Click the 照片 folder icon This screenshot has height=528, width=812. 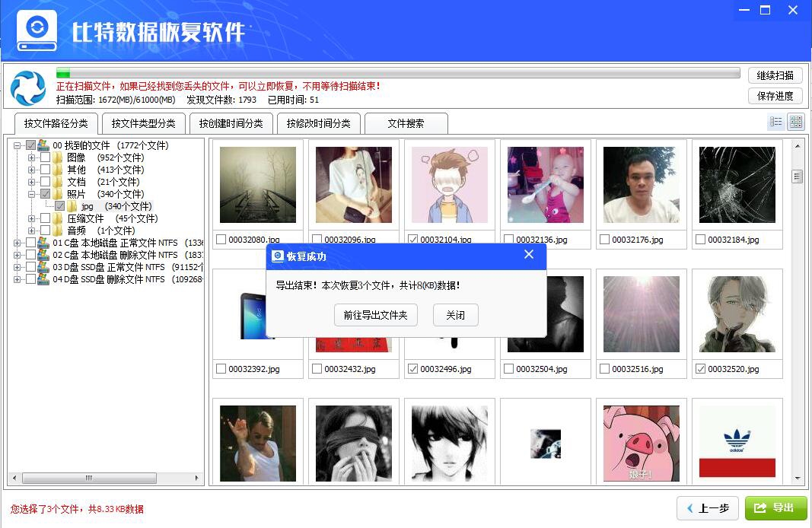pyautogui.click(x=58, y=194)
